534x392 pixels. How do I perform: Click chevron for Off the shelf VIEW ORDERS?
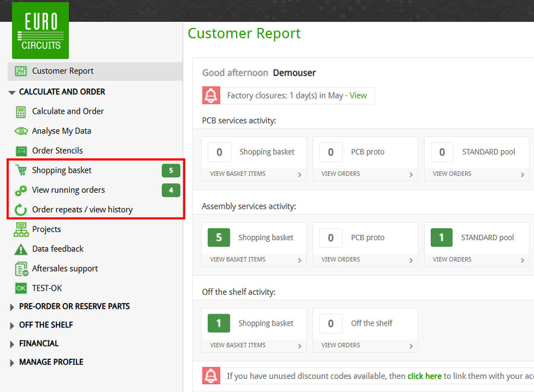pyautogui.click(x=411, y=346)
